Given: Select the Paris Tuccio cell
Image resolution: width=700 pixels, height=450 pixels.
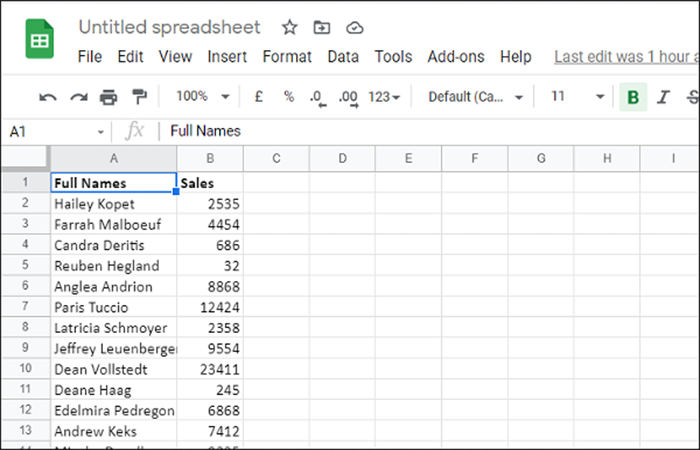Looking at the screenshot, I should 114,307.
